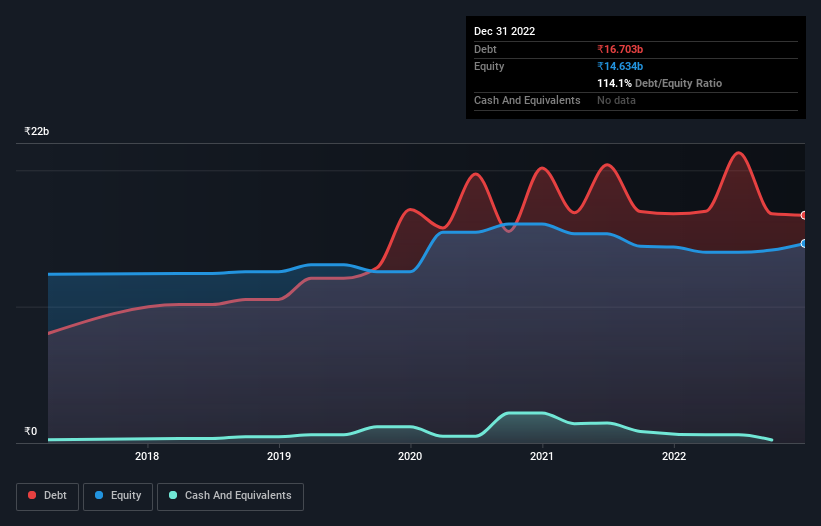This screenshot has width=821, height=526.
Task: Click the blue Equity legend dot
Action: pyautogui.click(x=99, y=495)
